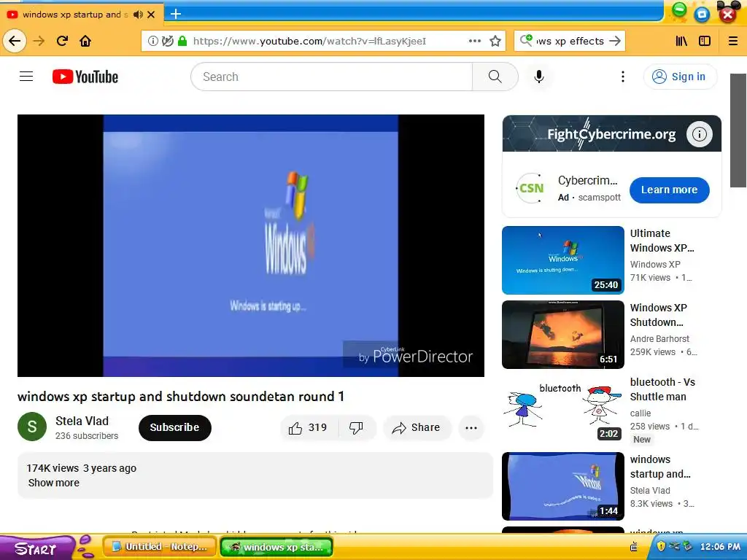747x560 pixels.
Task: Click the video player to pause playback
Action: click(251, 245)
